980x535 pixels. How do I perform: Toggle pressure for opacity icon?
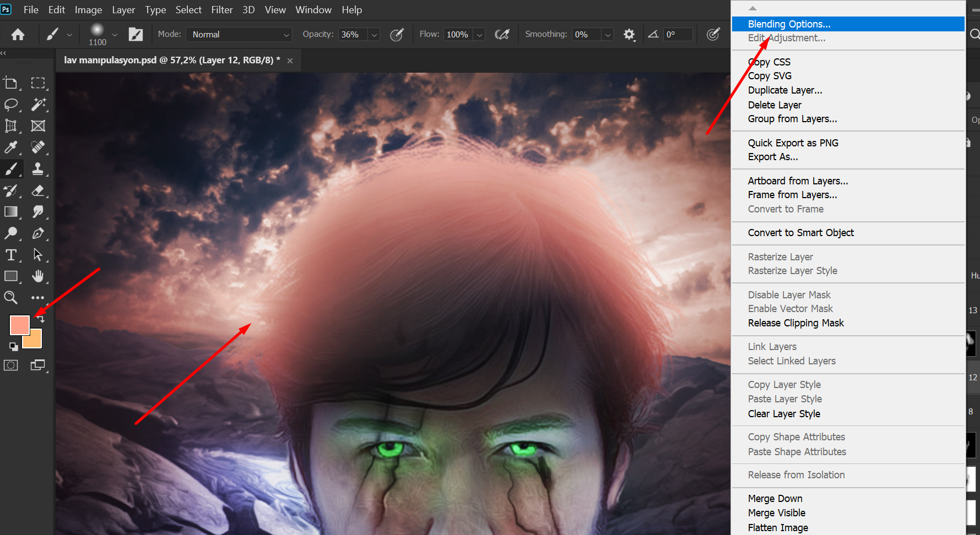(x=397, y=35)
